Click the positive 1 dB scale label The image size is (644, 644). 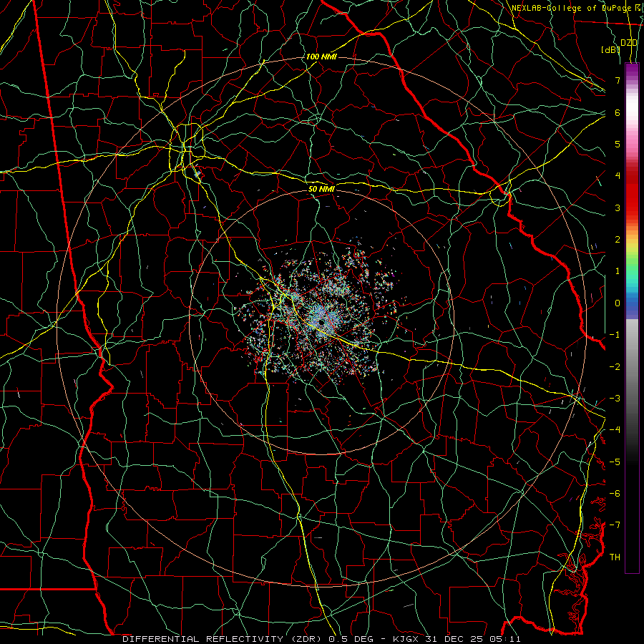[x=618, y=271]
